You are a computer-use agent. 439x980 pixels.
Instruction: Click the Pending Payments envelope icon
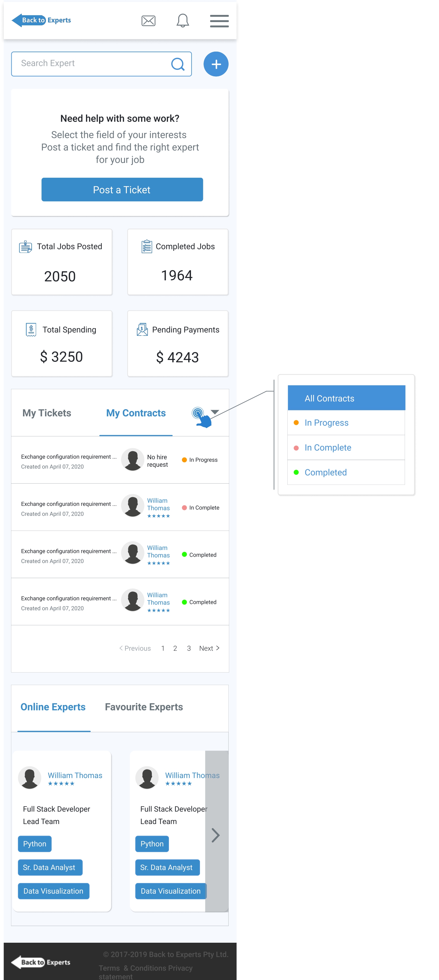point(142,330)
